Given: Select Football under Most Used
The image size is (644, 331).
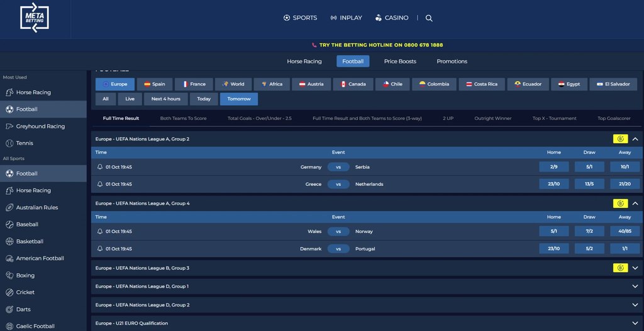Looking at the screenshot, I should 43,109.
